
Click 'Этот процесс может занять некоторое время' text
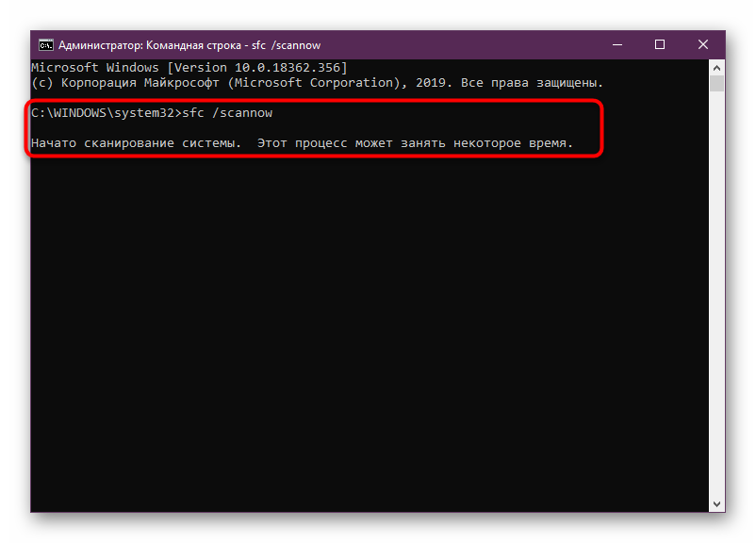pyautogui.click(x=413, y=143)
